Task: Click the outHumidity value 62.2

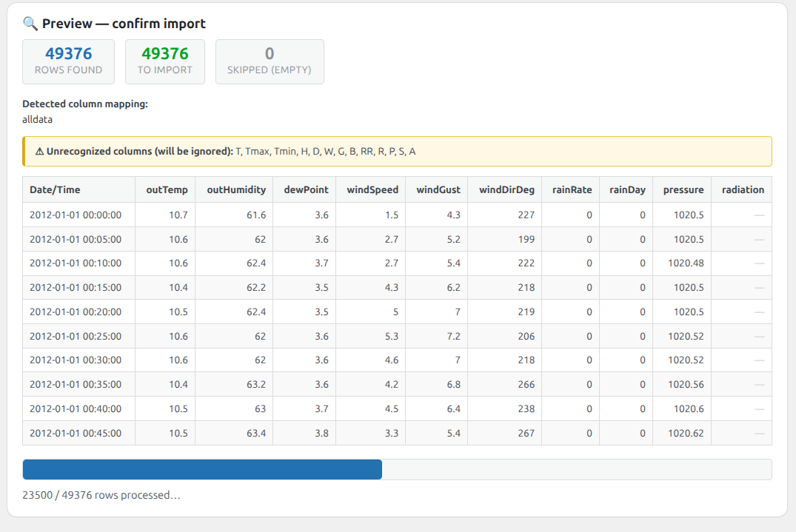Action: (256, 288)
